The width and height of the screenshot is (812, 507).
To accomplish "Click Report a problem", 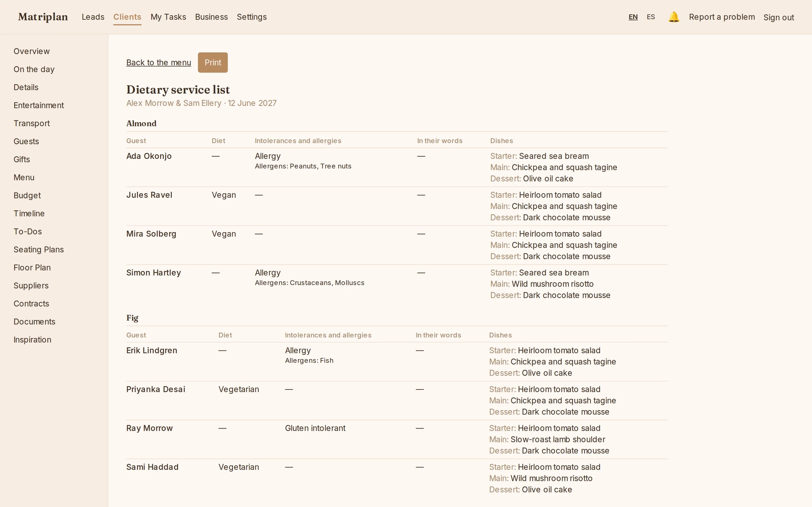I will [x=722, y=17].
